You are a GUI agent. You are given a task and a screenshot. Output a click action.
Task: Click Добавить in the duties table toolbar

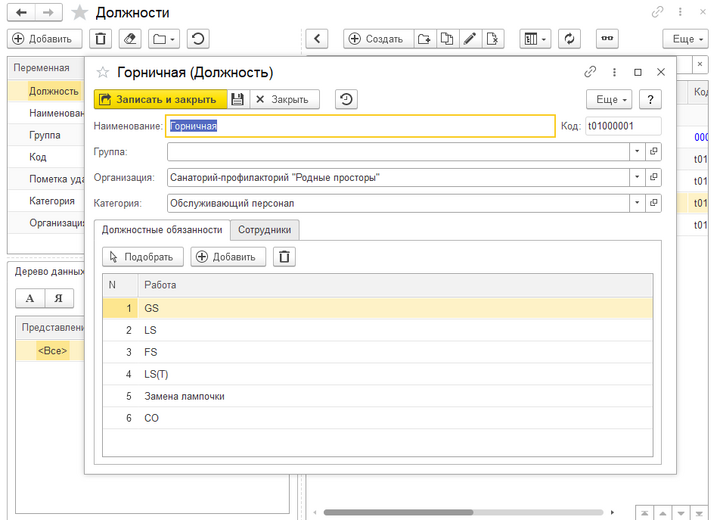[x=228, y=257]
